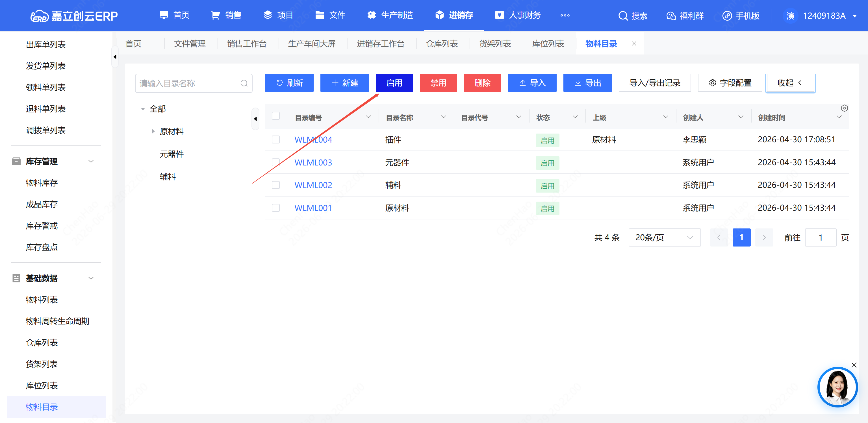
Task: Open the 人事财务 top navigation menu
Action: [518, 16]
